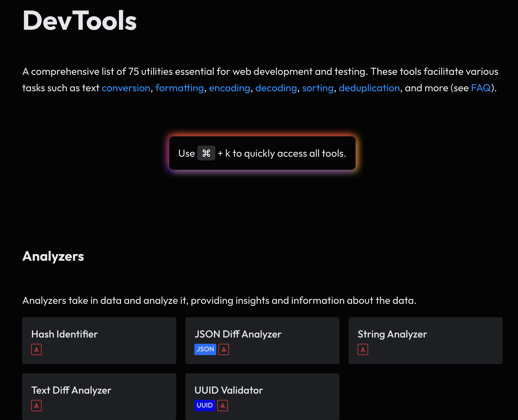The width and height of the screenshot is (518, 420).
Task: Open the formatting link
Action: coord(180,88)
